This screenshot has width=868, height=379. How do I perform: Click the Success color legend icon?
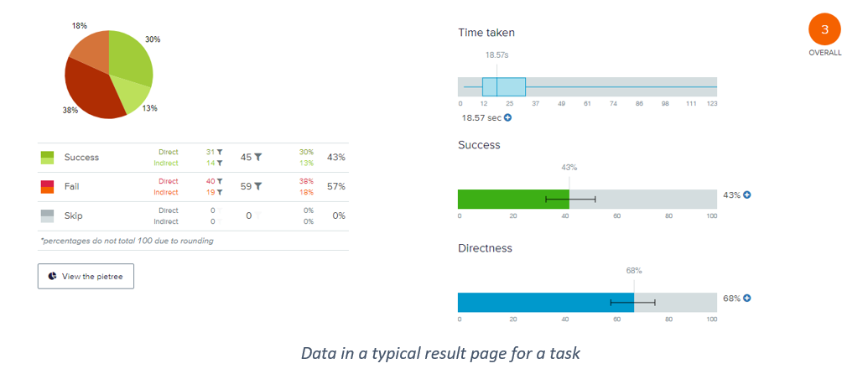(47, 158)
